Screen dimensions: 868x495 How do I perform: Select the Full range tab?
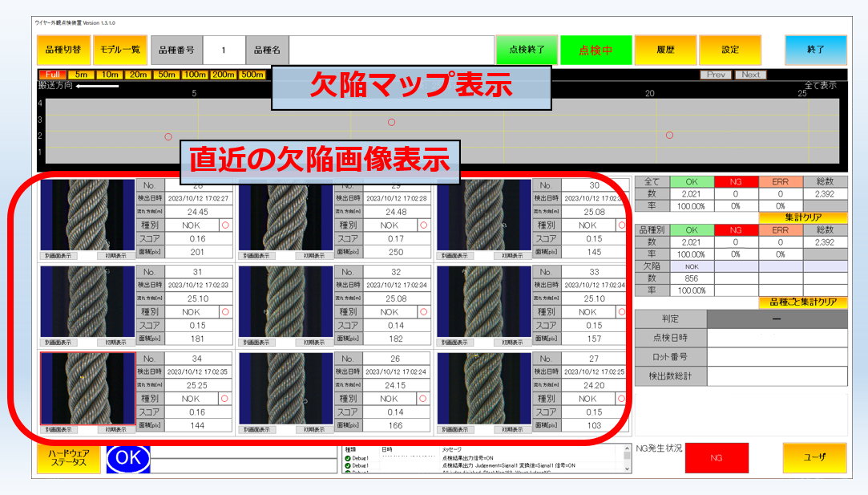tap(53, 75)
